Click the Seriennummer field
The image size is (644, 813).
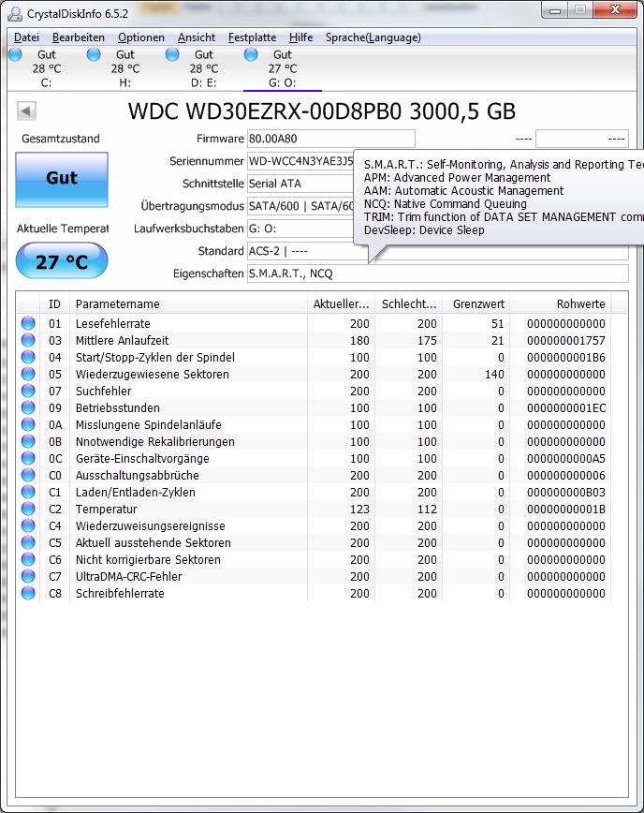(x=300, y=161)
